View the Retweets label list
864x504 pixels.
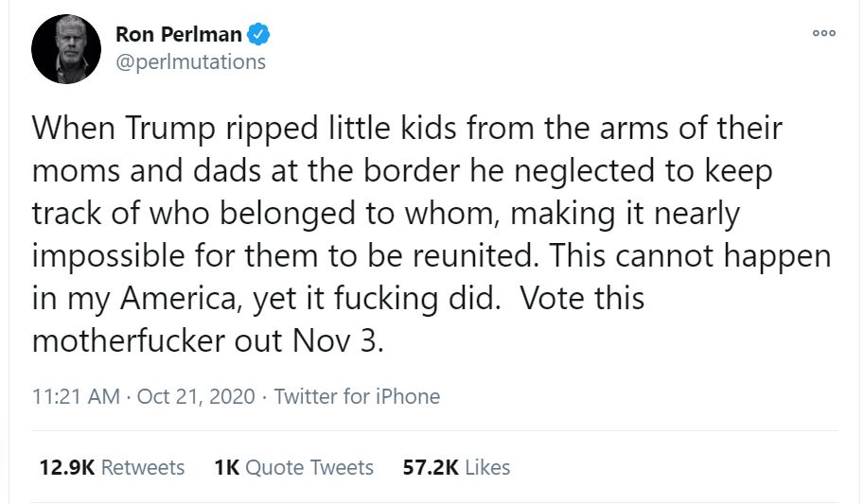[x=142, y=467]
